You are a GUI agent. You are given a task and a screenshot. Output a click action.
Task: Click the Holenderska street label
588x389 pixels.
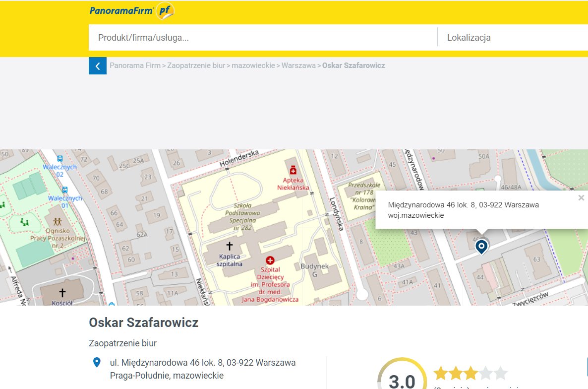click(239, 159)
